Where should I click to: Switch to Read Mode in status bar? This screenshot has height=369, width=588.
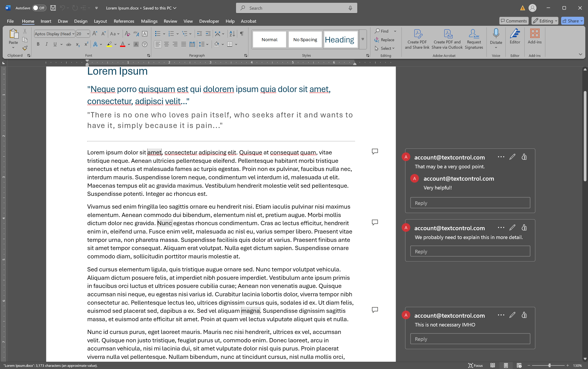[x=493, y=365]
